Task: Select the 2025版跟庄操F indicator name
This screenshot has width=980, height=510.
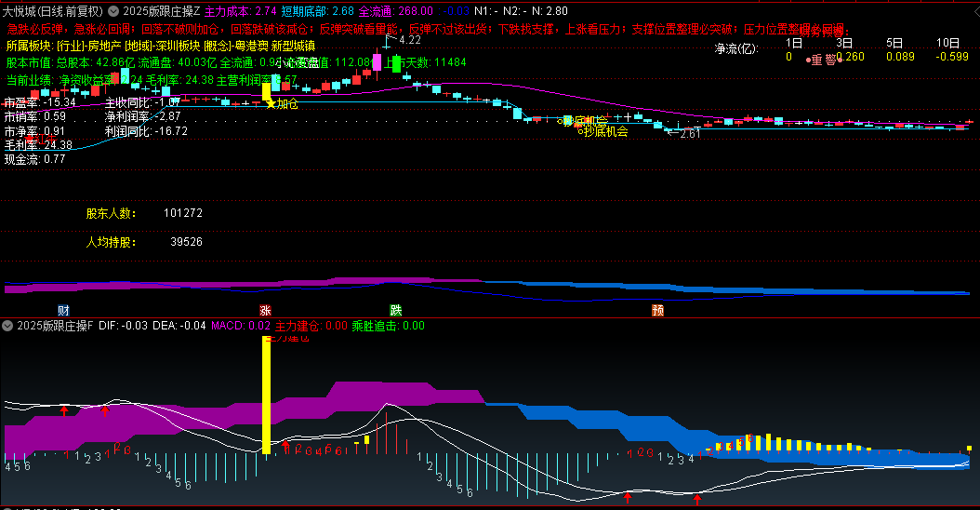Action: 55,326
